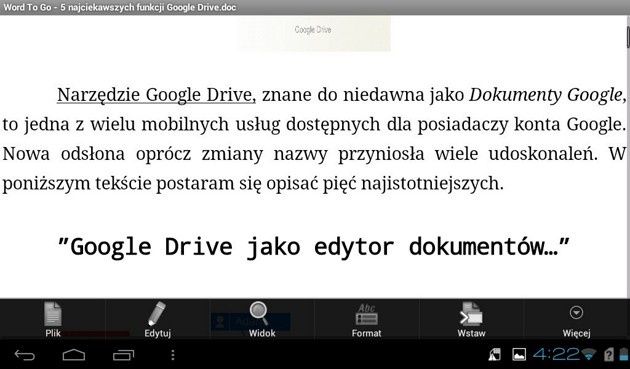
Task: Open the three-dot overflow menu
Action: click(x=173, y=355)
